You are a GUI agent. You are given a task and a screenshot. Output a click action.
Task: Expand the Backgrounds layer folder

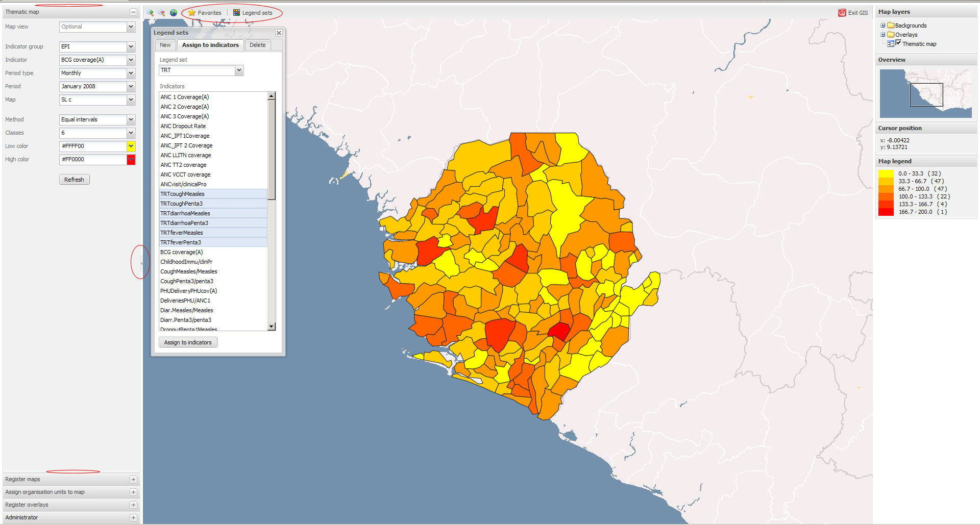(x=883, y=26)
